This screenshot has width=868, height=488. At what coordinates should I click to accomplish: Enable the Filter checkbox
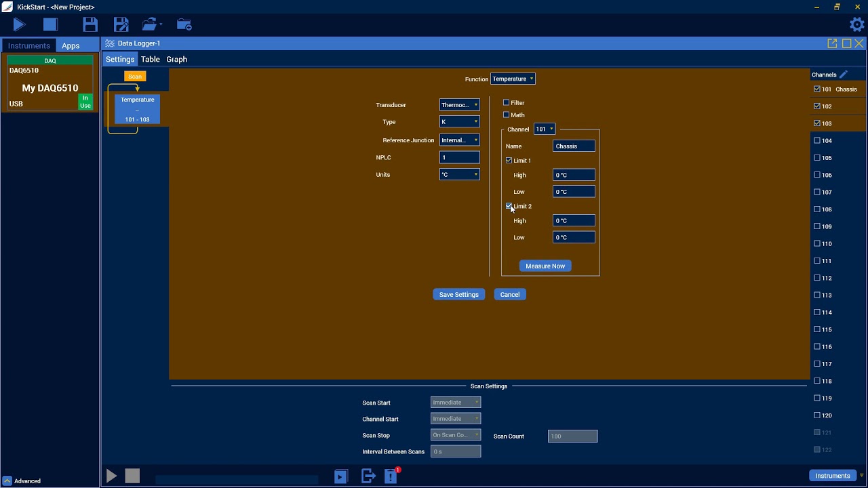tap(506, 102)
